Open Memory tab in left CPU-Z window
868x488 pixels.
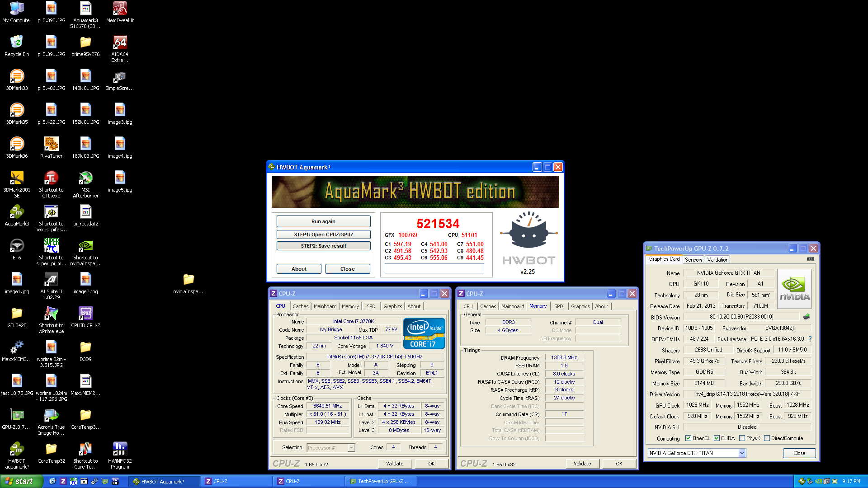pos(350,306)
